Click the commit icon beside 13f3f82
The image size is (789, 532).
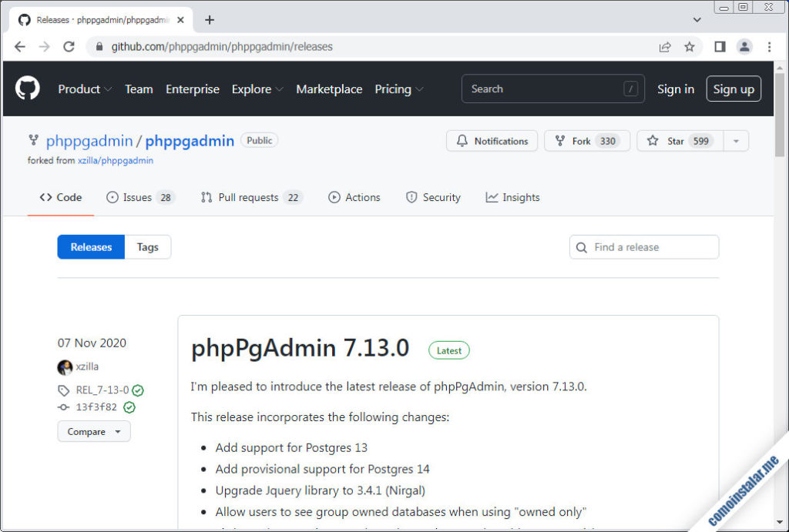pos(64,407)
